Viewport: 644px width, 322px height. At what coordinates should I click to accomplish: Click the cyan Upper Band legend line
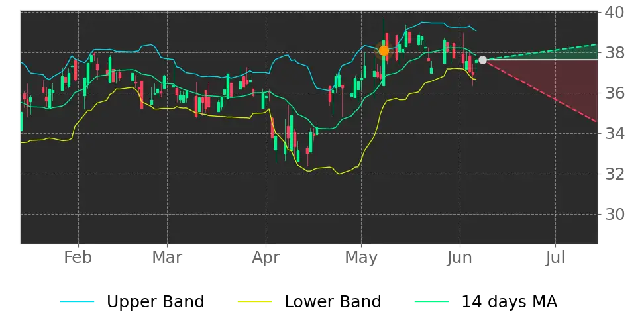pos(78,302)
